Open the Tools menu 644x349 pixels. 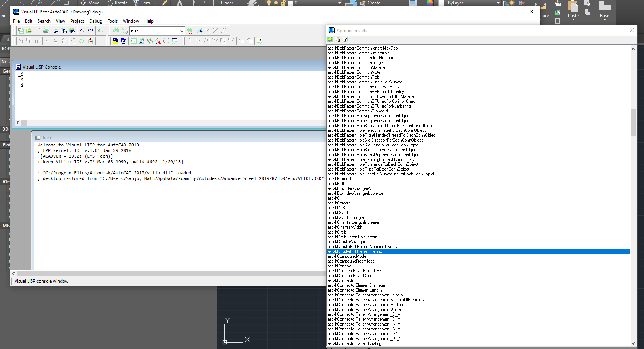coord(112,21)
